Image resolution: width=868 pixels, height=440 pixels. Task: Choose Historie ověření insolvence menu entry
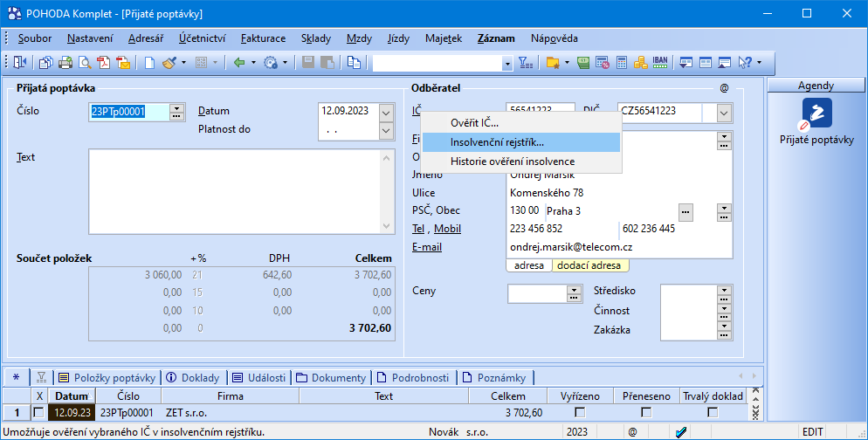click(x=521, y=162)
